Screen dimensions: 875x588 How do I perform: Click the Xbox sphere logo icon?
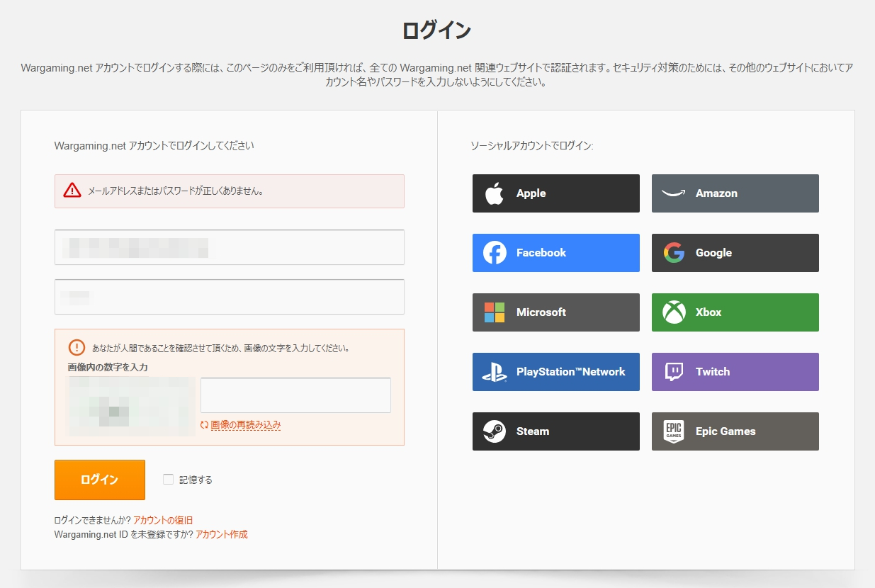click(x=674, y=312)
